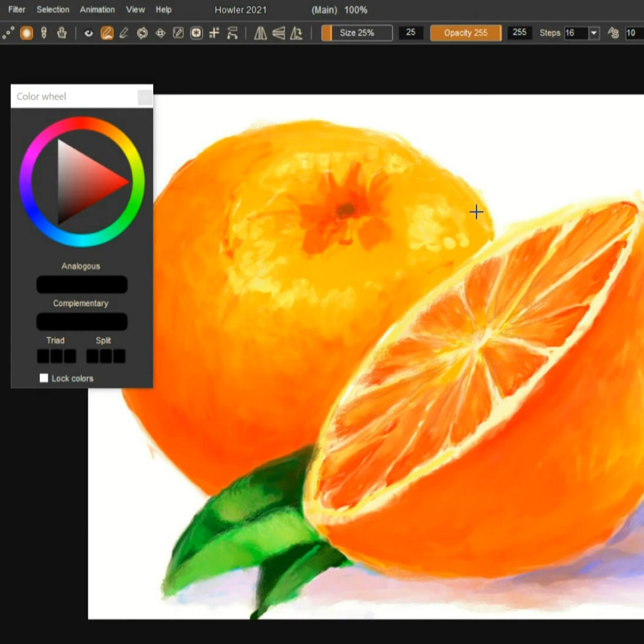Open the Animation menu

(97, 10)
